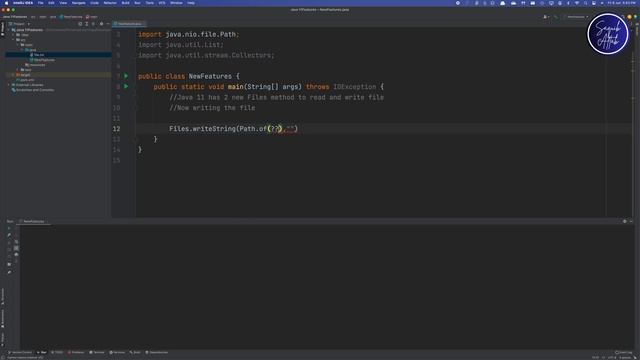This screenshot has height=360, width=640.
Task: Open the File menu
Action: tap(40, 3)
